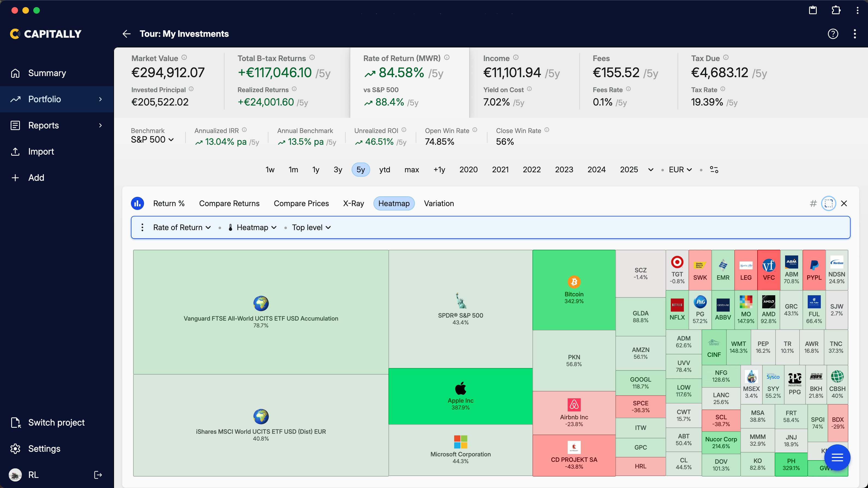Switch to the Return % tab

tap(169, 203)
